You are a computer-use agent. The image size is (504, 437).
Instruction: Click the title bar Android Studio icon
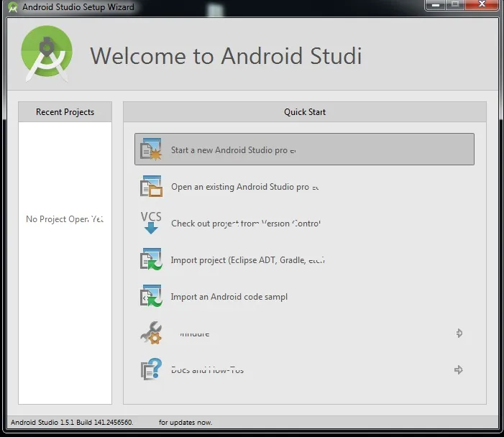[13, 7]
